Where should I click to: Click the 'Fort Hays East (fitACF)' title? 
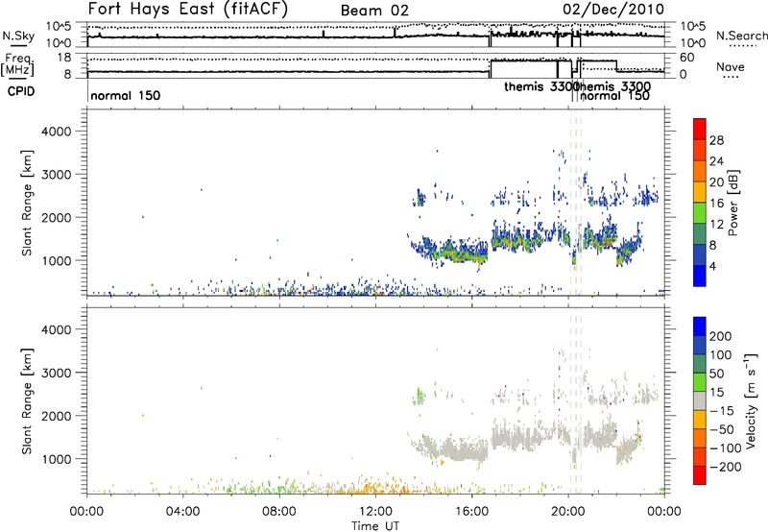tap(188, 10)
